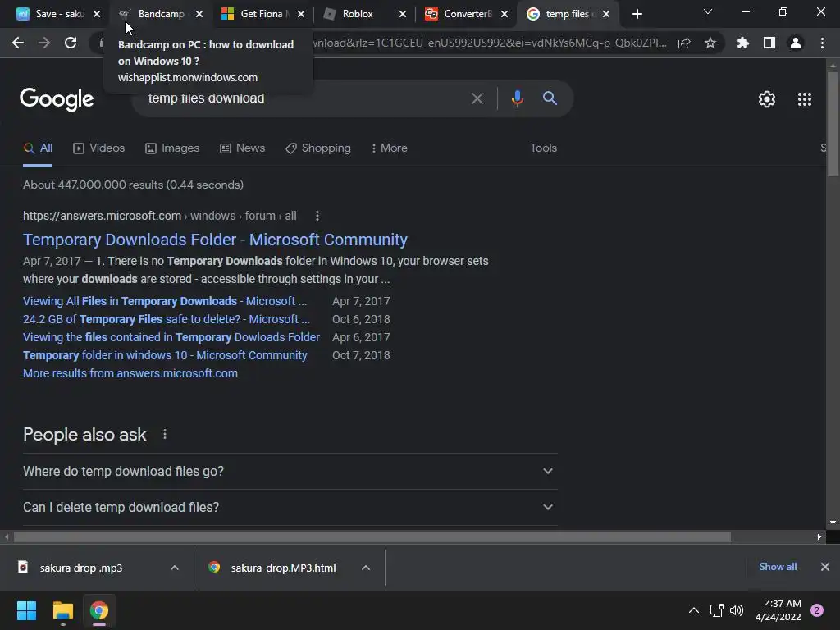Open 'Temporary folder in windows 10' link
Viewport: 840px width, 630px height.
[x=165, y=355]
